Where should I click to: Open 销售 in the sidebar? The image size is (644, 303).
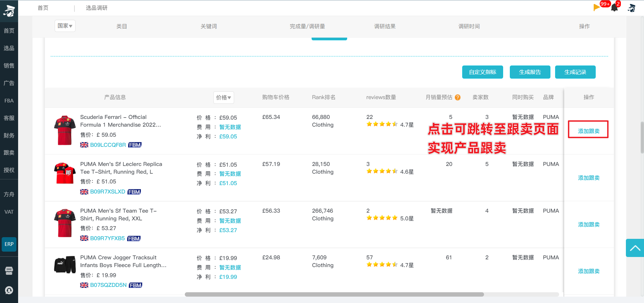point(9,66)
